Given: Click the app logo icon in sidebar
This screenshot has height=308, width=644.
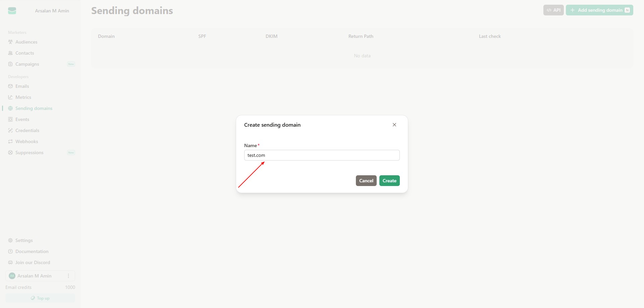Looking at the screenshot, I should [x=12, y=11].
